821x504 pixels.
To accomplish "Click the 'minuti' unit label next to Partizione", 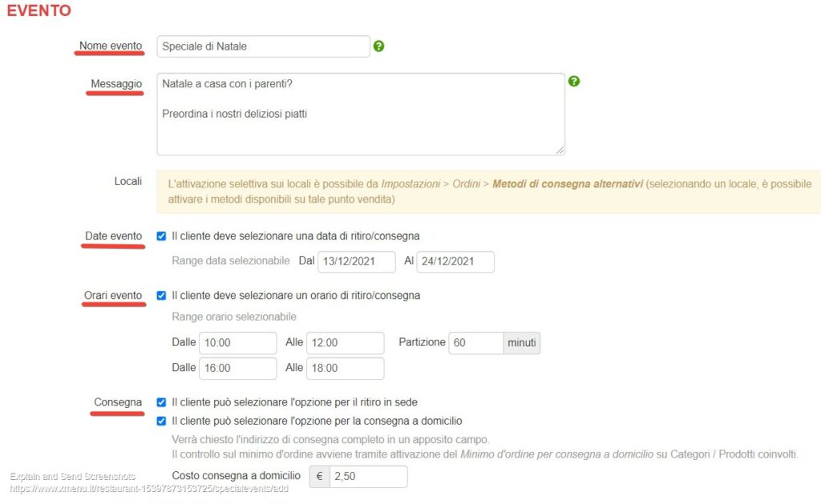I will [522, 343].
